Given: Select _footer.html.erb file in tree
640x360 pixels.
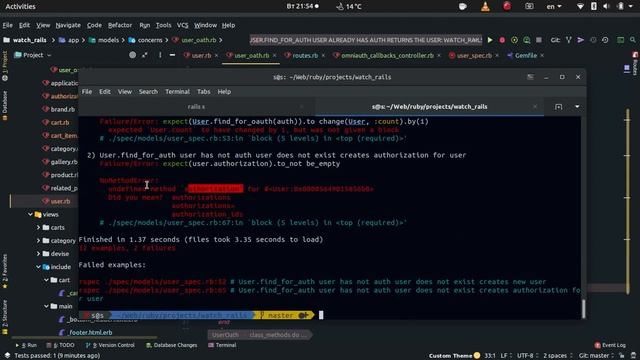Looking at the screenshot, I should (x=90, y=333).
